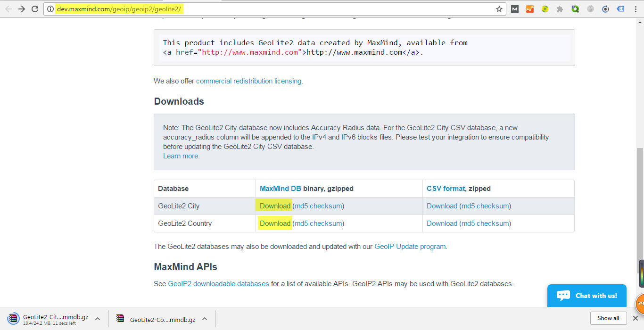Image resolution: width=644 pixels, height=330 pixels.
Task: Download GeoLite2 City MaxMind DB binary
Action: [275, 206]
